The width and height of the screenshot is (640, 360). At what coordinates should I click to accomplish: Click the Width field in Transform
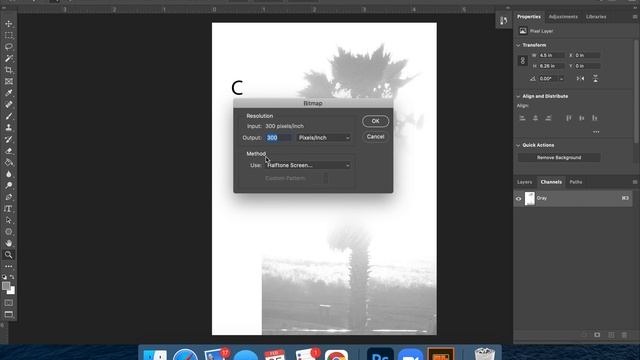click(x=551, y=56)
